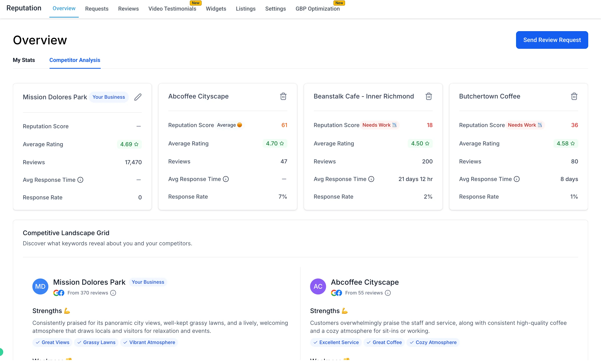601x364 pixels.
Task: Go to the GBP Optimization tab
Action: coord(317,9)
